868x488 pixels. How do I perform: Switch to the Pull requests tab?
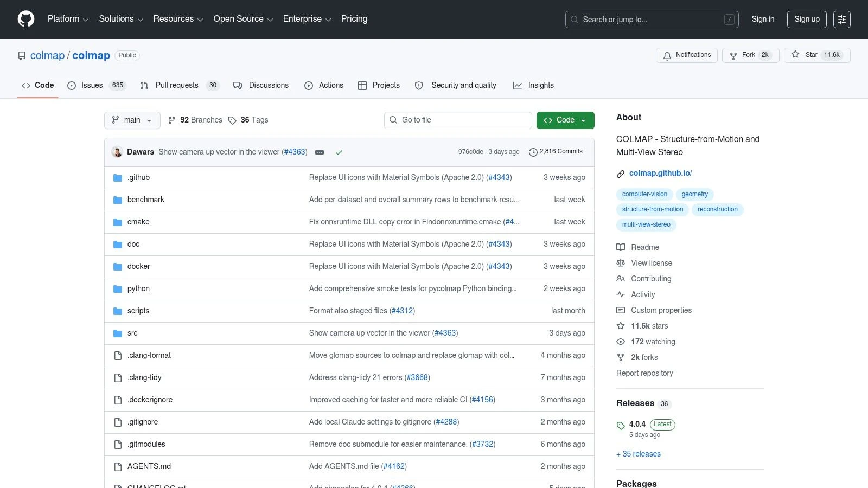180,85
